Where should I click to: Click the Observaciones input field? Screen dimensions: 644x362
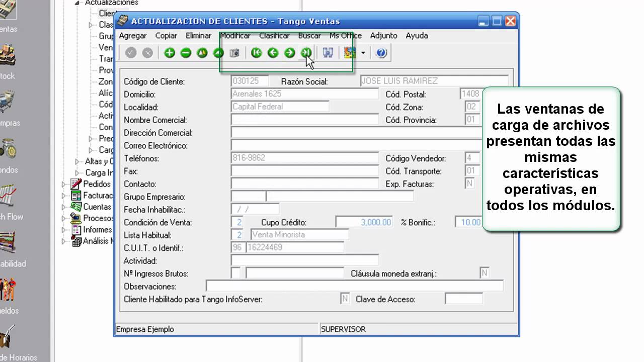(355, 286)
